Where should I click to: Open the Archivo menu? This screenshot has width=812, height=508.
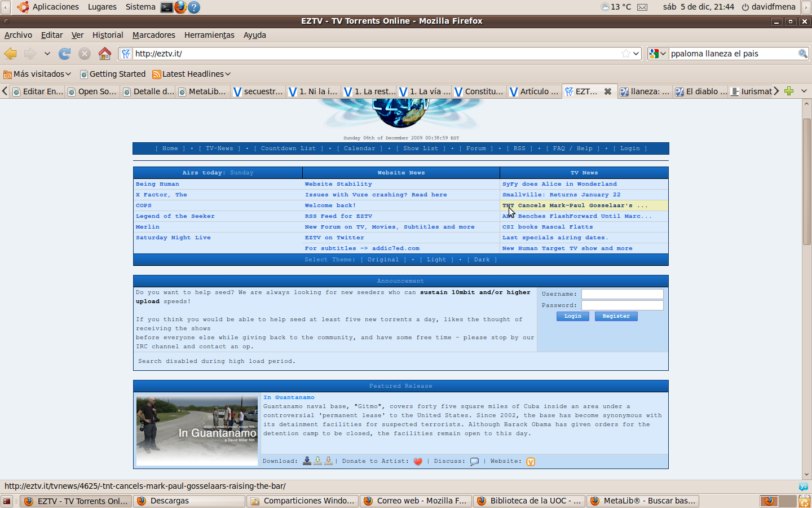click(18, 35)
